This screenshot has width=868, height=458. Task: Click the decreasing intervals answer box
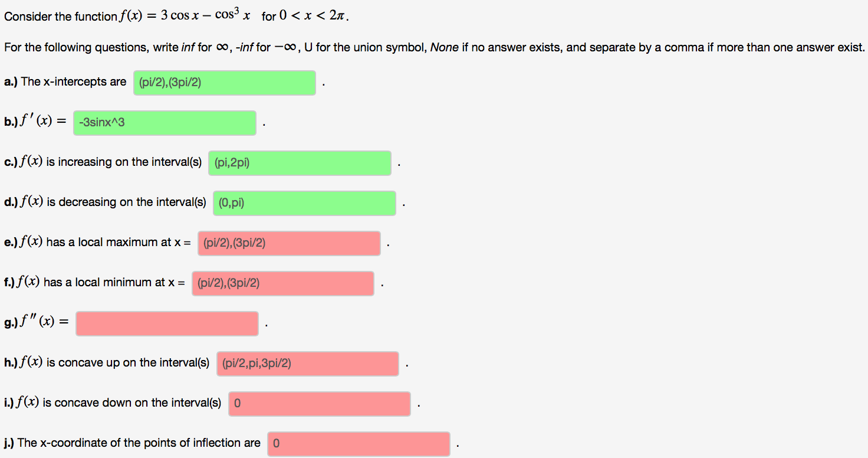304,202
